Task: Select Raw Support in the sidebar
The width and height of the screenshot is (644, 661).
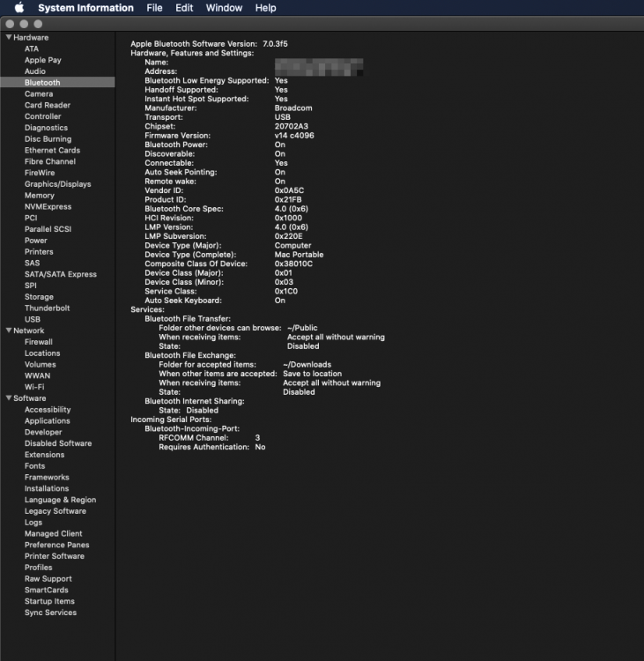Action: coord(48,579)
